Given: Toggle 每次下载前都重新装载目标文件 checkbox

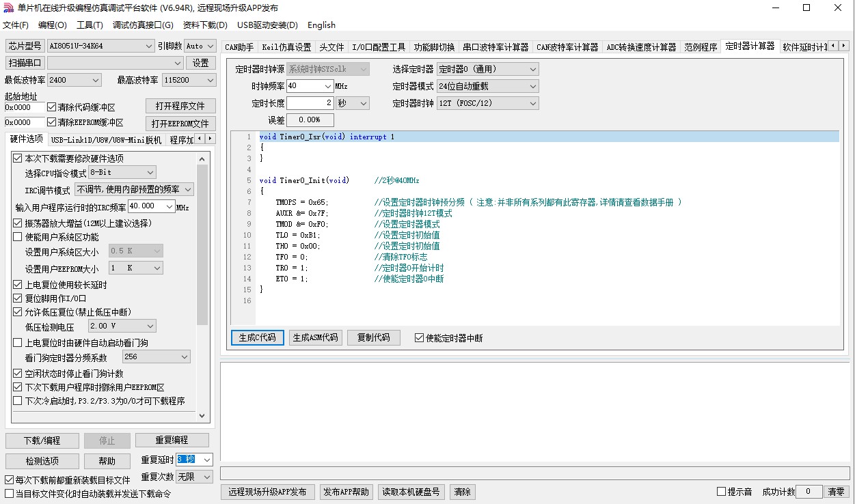Looking at the screenshot, I should (10, 480).
